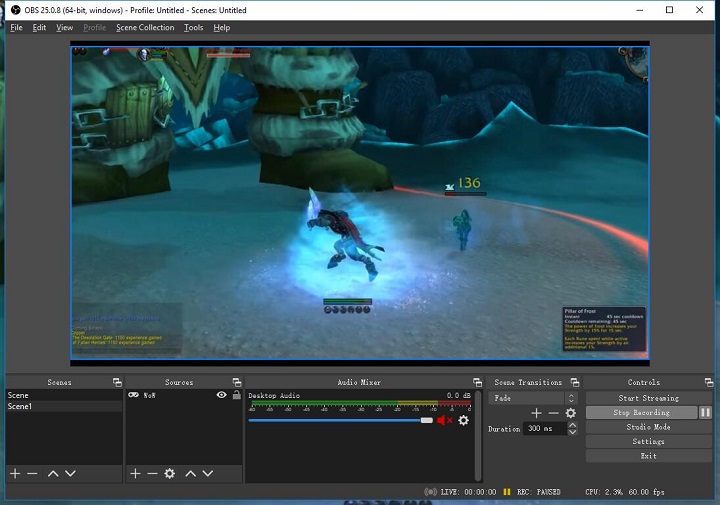Viewport: 720px width, 505px height.
Task: Remove scene transition with minus icon
Action: (554, 413)
